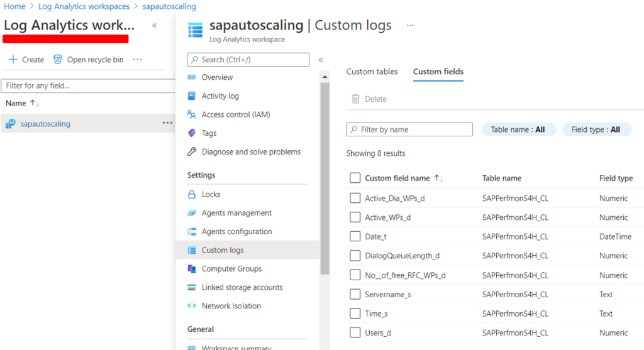Toggle the select-all custom fields checkbox

click(x=355, y=178)
